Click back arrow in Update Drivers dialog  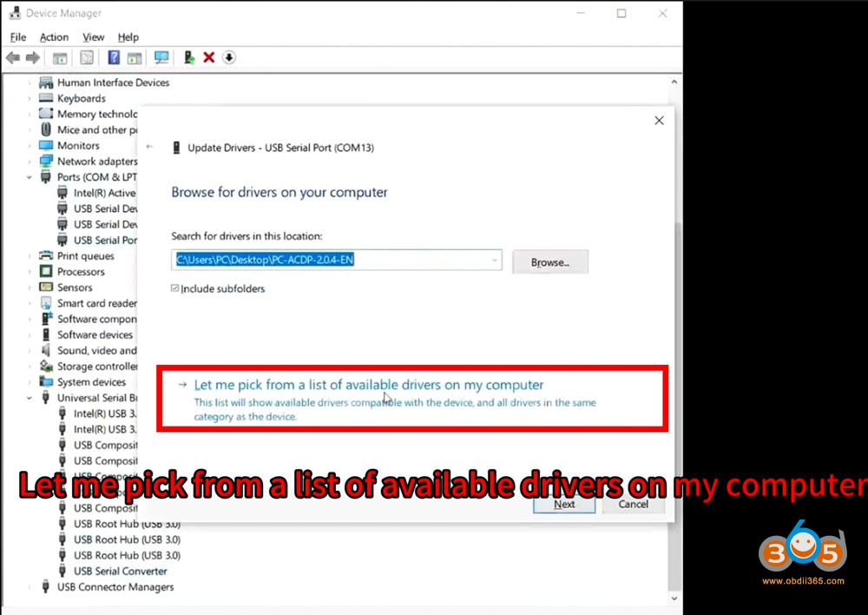pos(150,148)
